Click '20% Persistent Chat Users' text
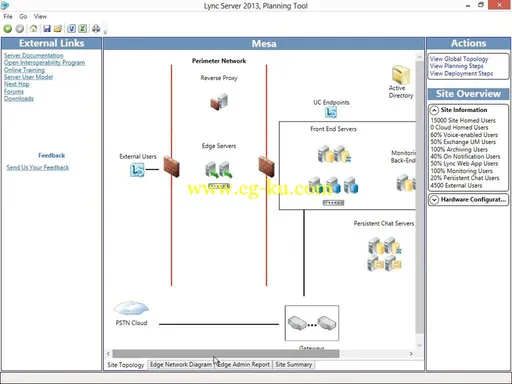Image resolution: width=512 pixels, height=384 pixels. click(x=465, y=178)
